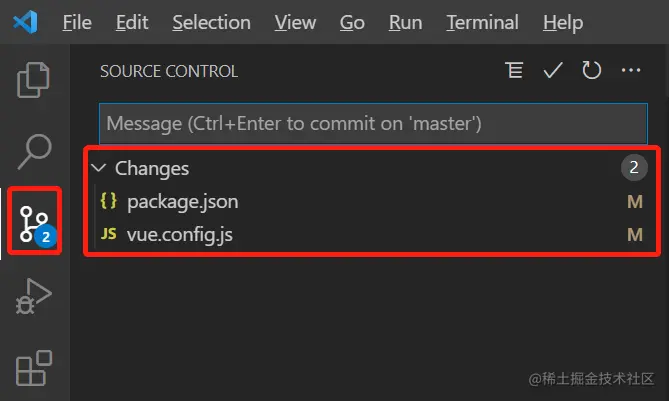The height and width of the screenshot is (401, 669).
Task: Click the commit checkmark icon
Action: point(553,70)
